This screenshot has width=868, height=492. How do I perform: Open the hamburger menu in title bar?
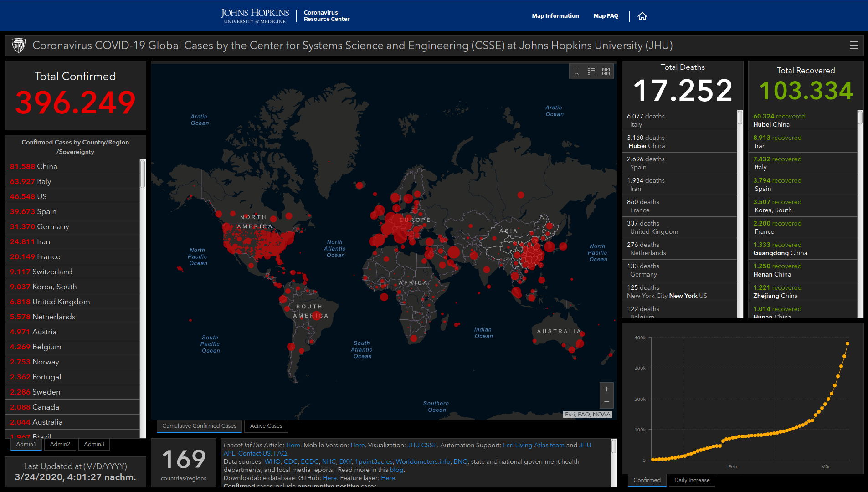(x=854, y=45)
